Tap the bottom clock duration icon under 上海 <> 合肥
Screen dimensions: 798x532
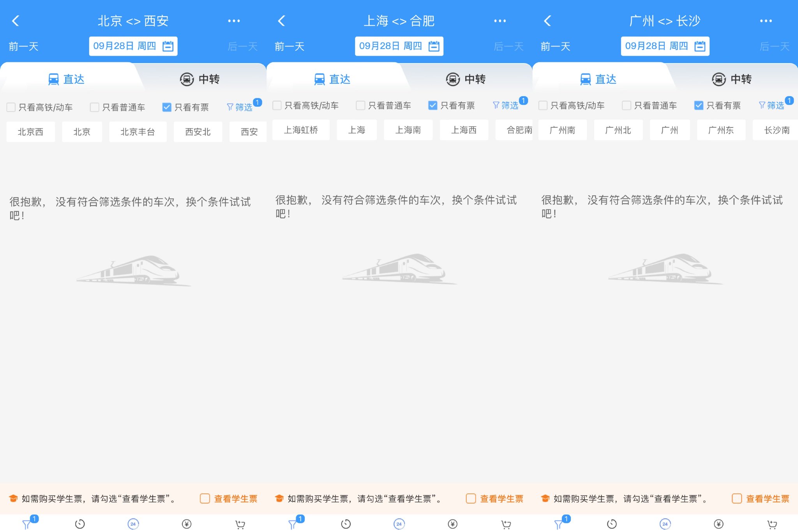(x=346, y=524)
